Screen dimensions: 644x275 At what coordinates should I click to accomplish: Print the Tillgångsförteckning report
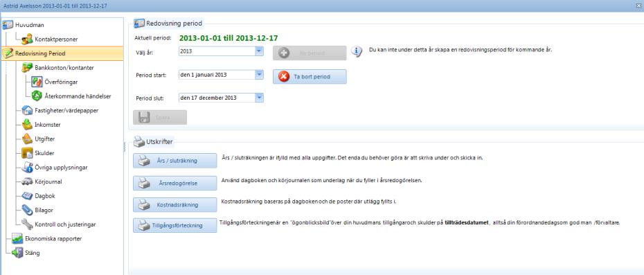pyautogui.click(x=175, y=225)
